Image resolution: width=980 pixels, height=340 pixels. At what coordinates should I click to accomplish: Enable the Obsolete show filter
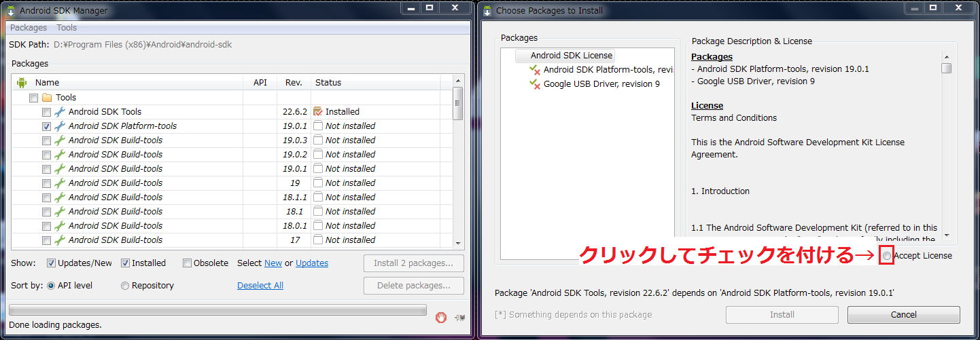(x=187, y=263)
